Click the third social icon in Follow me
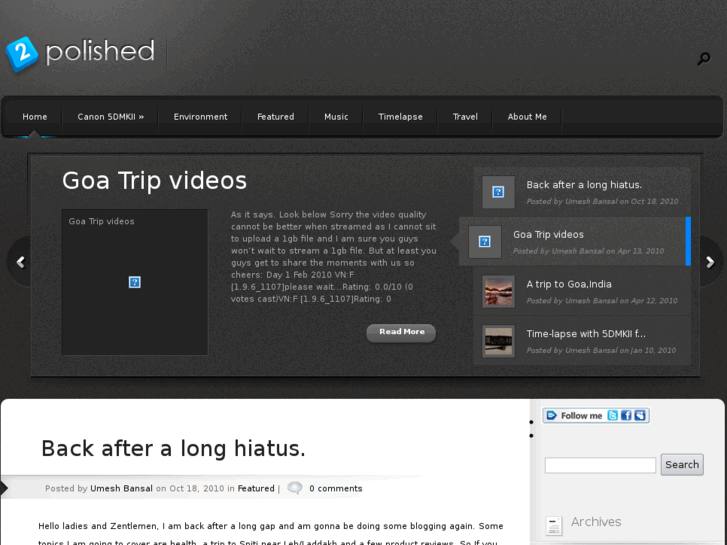This screenshot has height=545, width=727. pyautogui.click(x=640, y=415)
